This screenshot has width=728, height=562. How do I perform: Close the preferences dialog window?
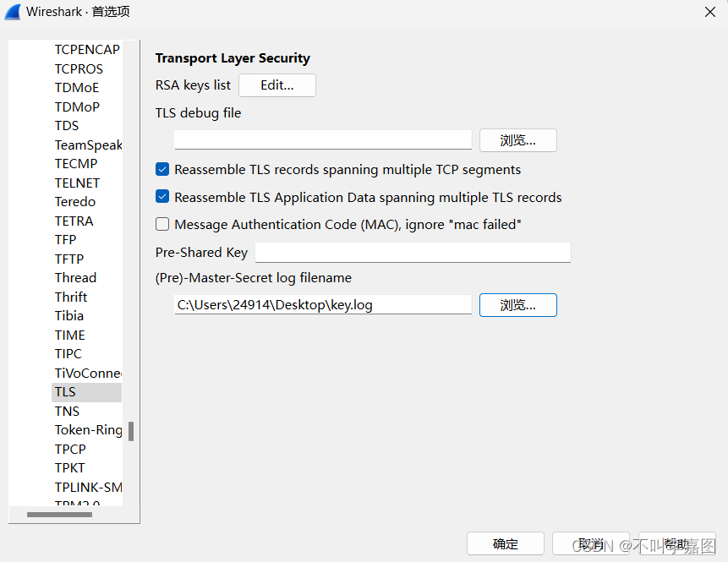point(709,12)
